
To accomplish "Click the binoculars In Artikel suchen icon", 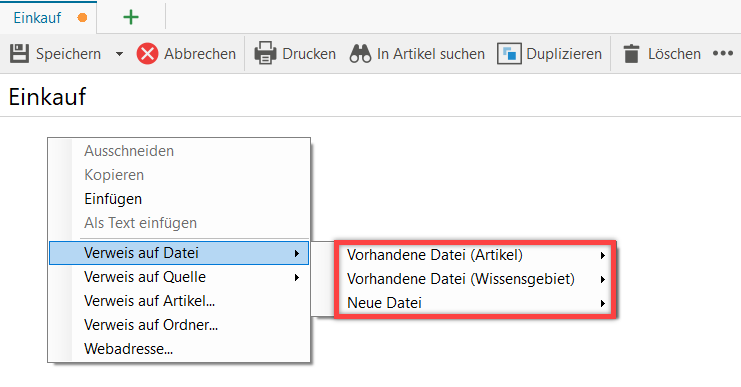I will pos(361,53).
